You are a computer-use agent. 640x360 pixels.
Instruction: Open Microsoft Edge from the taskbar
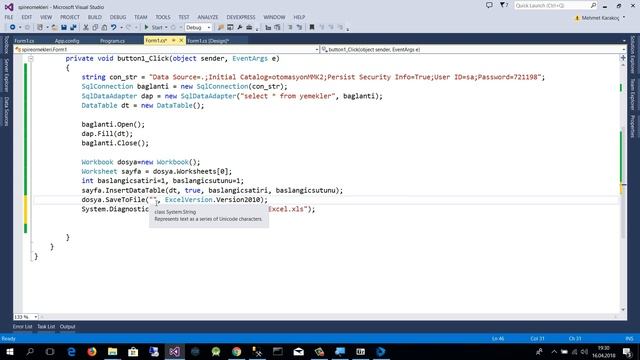point(71,351)
